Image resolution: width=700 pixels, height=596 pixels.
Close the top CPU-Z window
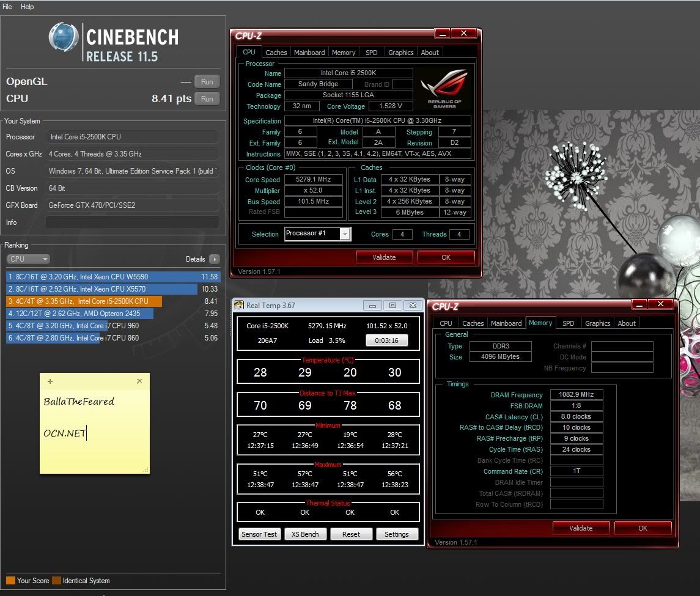[x=464, y=34]
